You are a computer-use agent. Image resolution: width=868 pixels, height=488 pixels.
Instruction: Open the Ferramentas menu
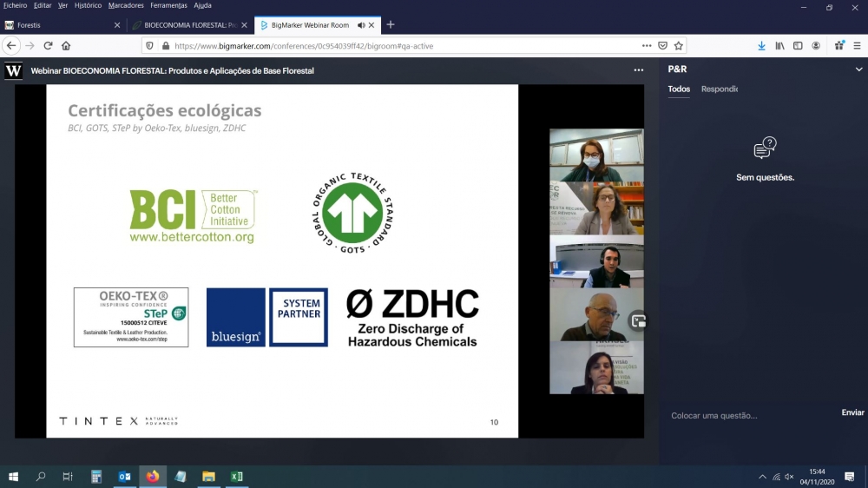pos(168,5)
